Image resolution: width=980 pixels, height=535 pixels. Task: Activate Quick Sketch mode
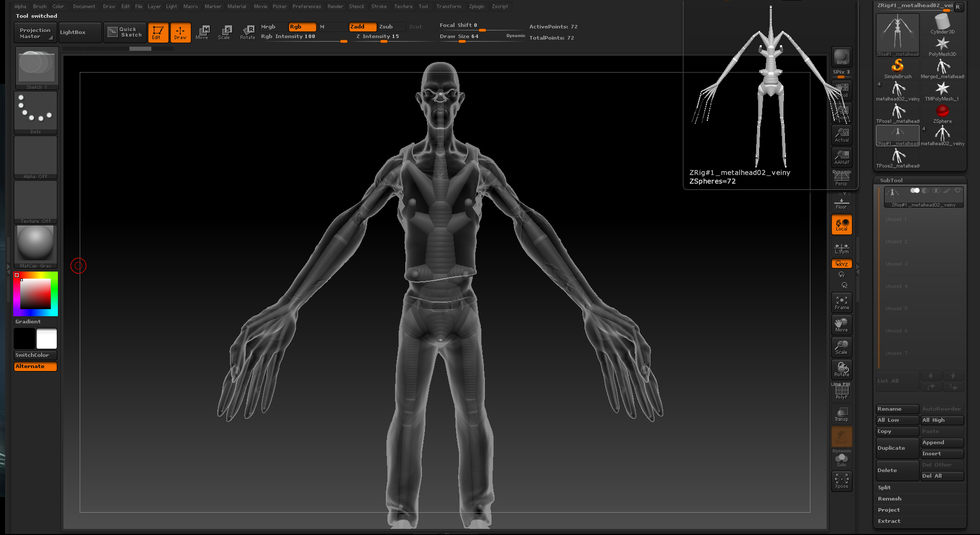pos(125,32)
